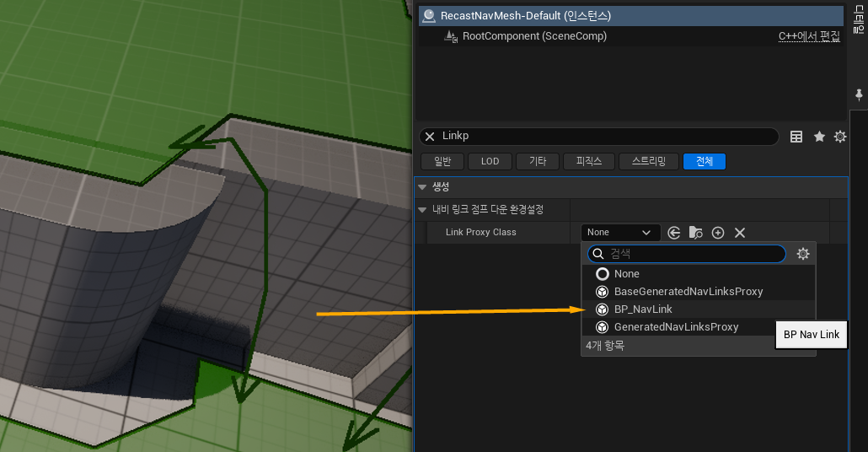This screenshot has width=868, height=452.
Task: Click the Link Proxy Class label
Action: click(480, 232)
